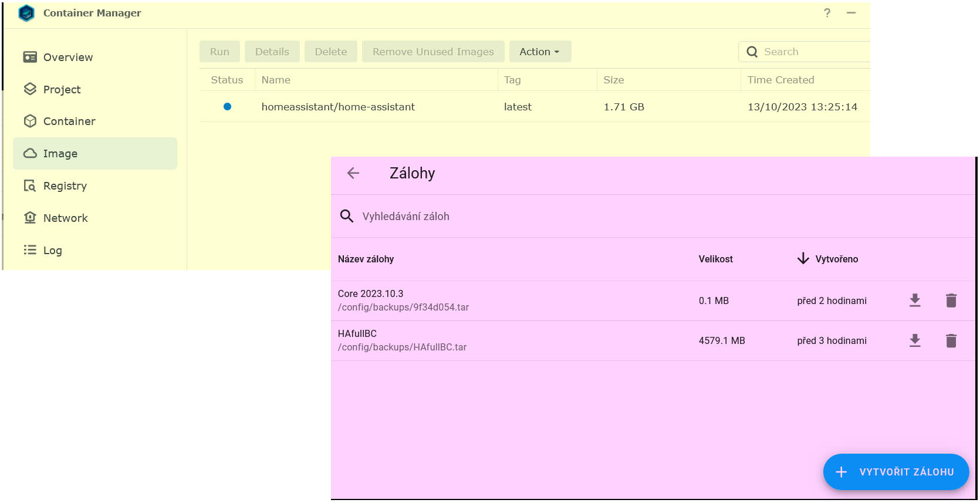
Task: Minimize the Container Manager window
Action: point(851,13)
